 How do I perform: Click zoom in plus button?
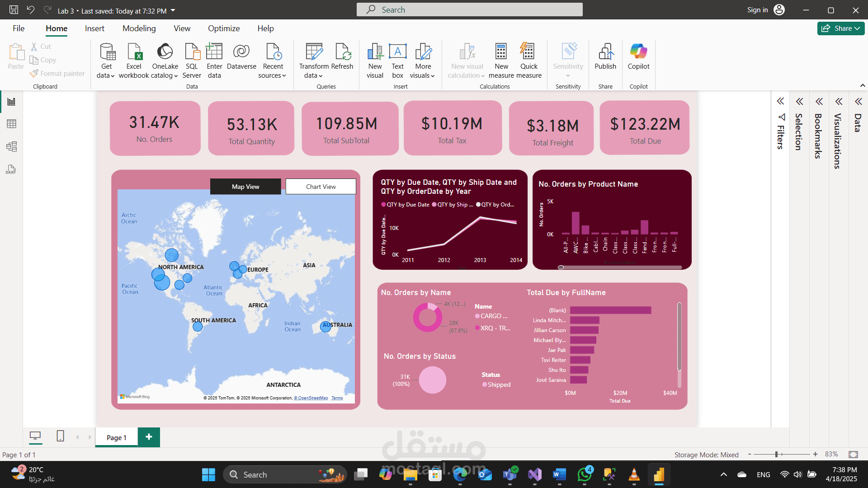(x=815, y=454)
